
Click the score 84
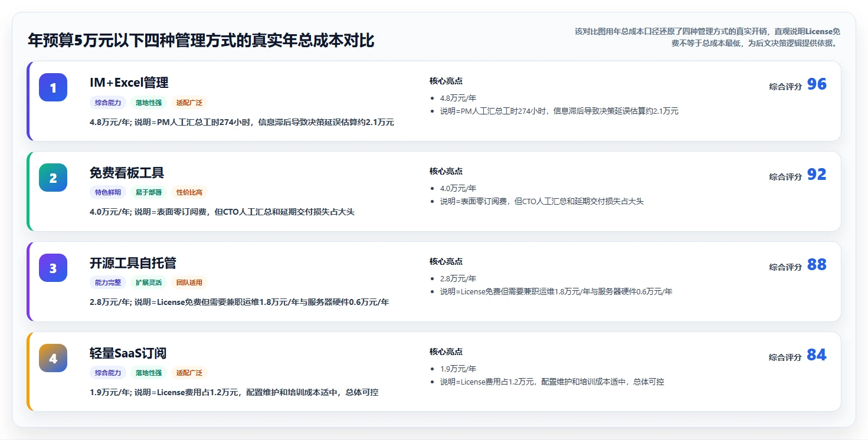click(x=817, y=355)
